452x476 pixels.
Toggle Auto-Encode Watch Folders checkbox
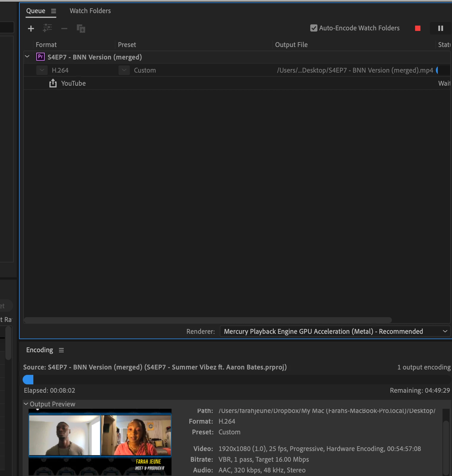(x=314, y=28)
